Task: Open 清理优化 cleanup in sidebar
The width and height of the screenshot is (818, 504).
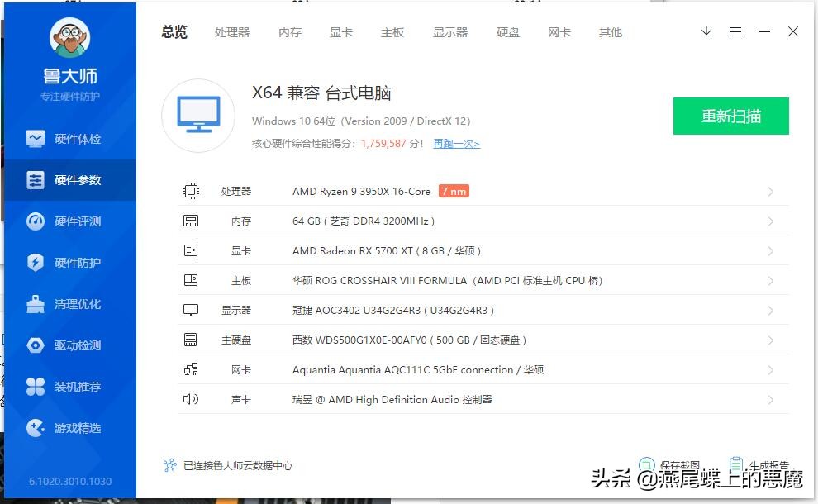Action: [70, 304]
